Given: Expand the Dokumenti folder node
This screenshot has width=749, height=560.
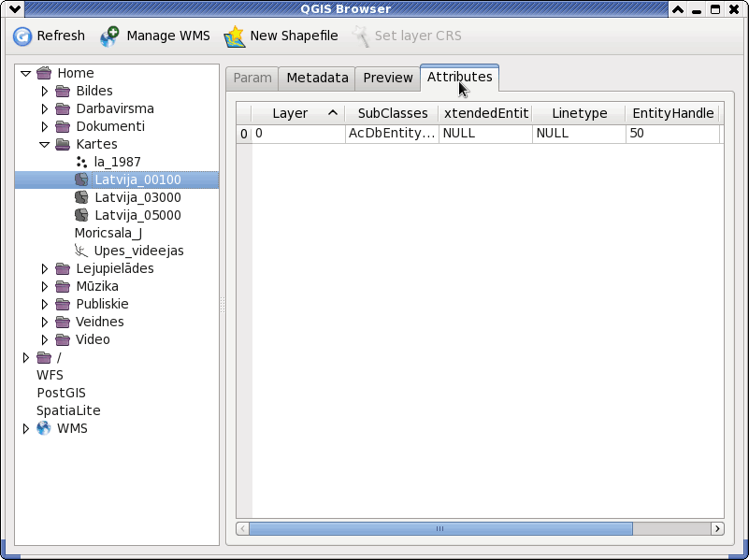Looking at the screenshot, I should pos(45,126).
